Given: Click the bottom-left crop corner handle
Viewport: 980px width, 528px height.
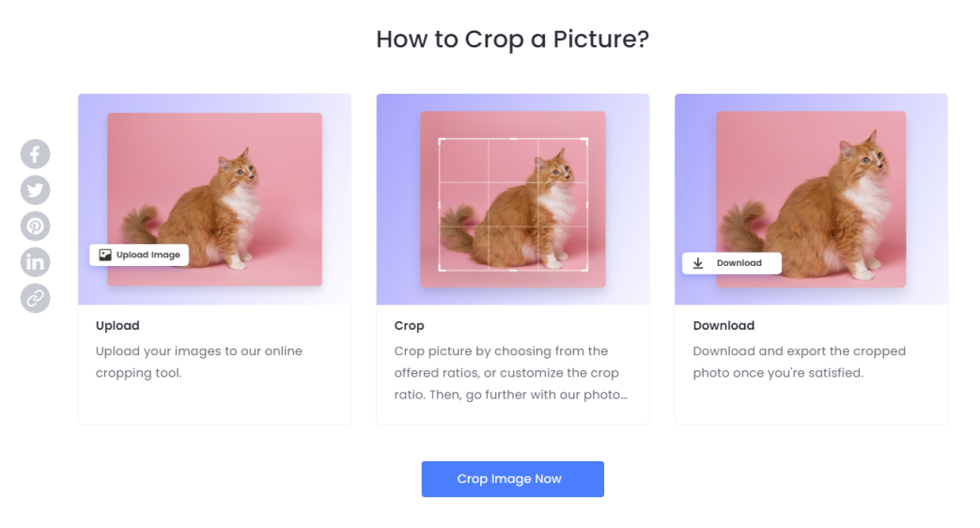Looking at the screenshot, I should pyautogui.click(x=441, y=268).
